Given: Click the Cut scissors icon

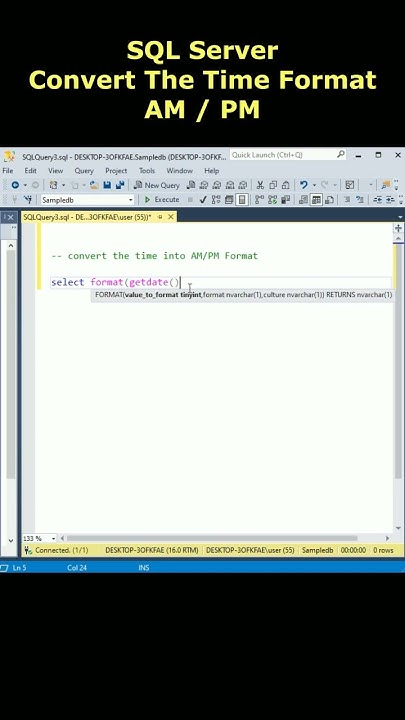Looking at the screenshot, I should 260,185.
